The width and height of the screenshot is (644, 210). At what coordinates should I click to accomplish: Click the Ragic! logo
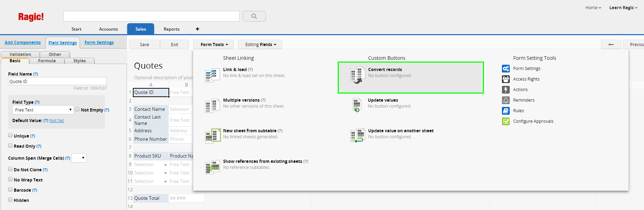click(x=31, y=17)
